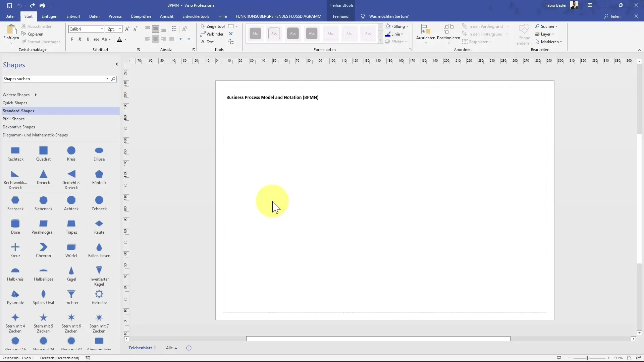Open the Datei tab
This screenshot has height=362, width=644.
pyautogui.click(x=10, y=16)
